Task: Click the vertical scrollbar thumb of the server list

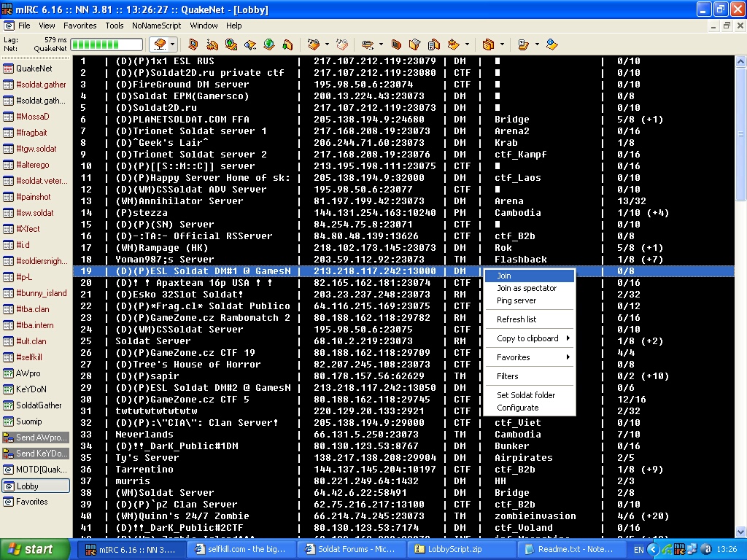Action: [x=740, y=133]
